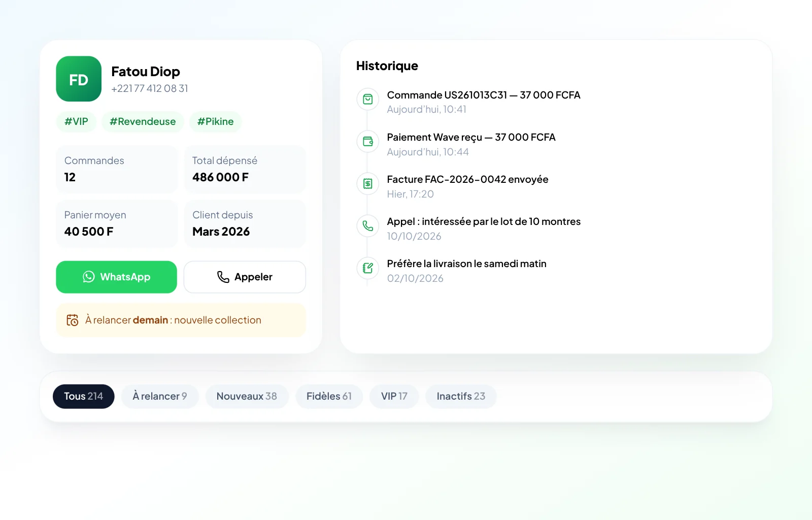Image resolution: width=812 pixels, height=520 pixels.
Task: Select the #Pikine tag
Action: [215, 121]
